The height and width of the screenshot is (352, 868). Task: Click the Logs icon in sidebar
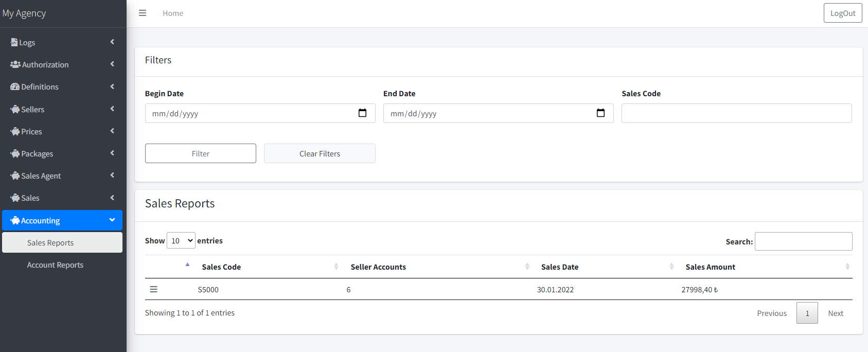[x=14, y=42]
